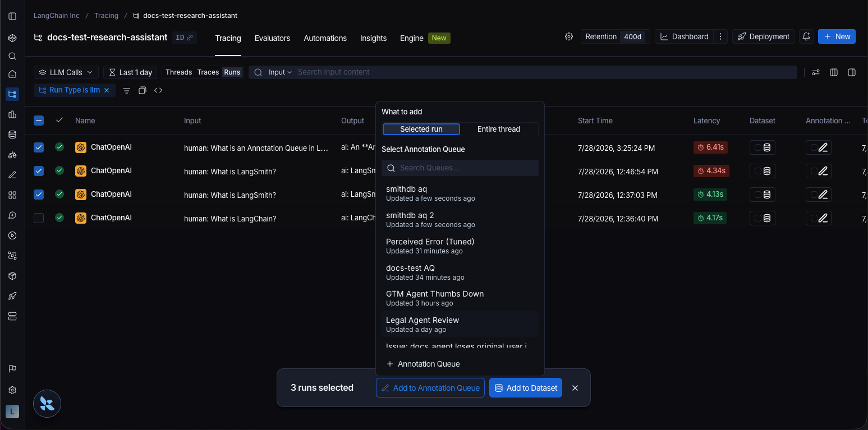Open the Deployment button
Screen dimensions: 868x430
[763, 36]
